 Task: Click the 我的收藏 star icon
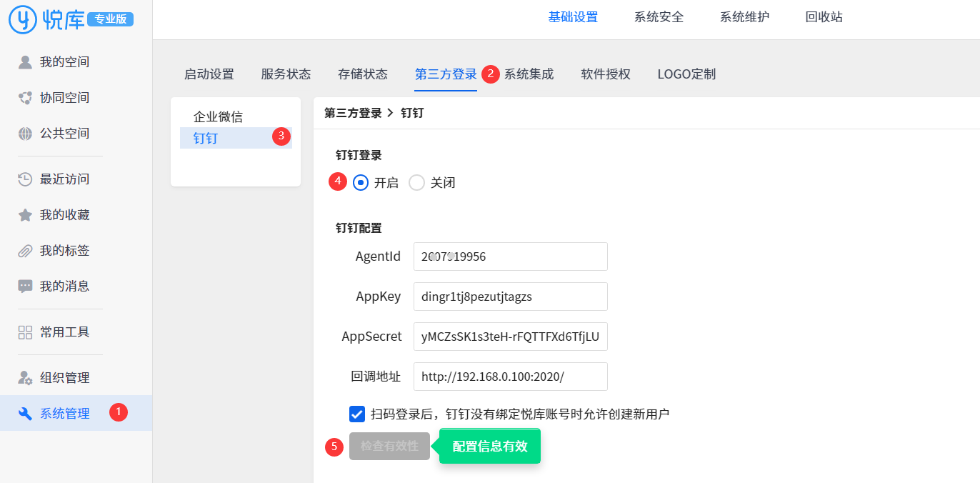(25, 215)
